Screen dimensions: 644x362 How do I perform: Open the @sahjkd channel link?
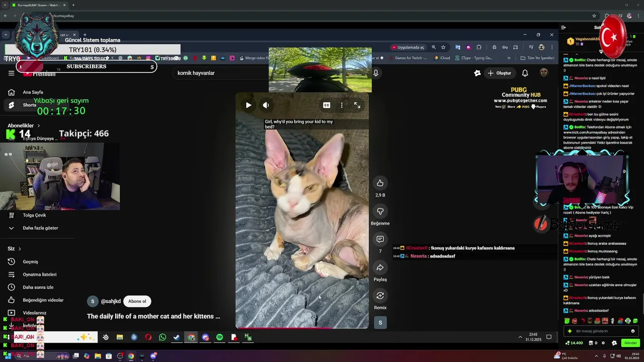click(111, 301)
